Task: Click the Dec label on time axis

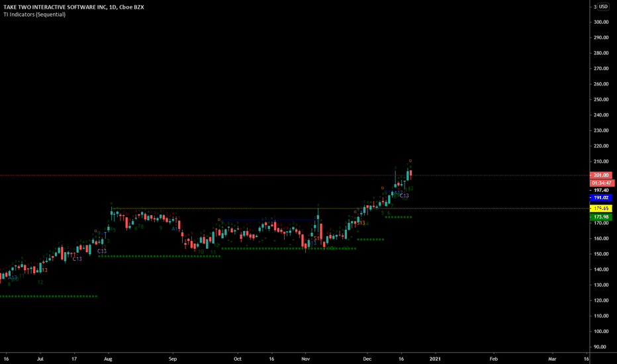Action: pyautogui.click(x=367, y=359)
